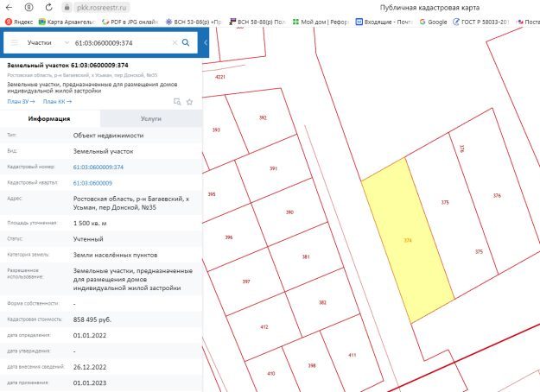This screenshot has width=540, height=392.
Task: Select the cadastral value 858 495 руб.
Action: click(92, 319)
